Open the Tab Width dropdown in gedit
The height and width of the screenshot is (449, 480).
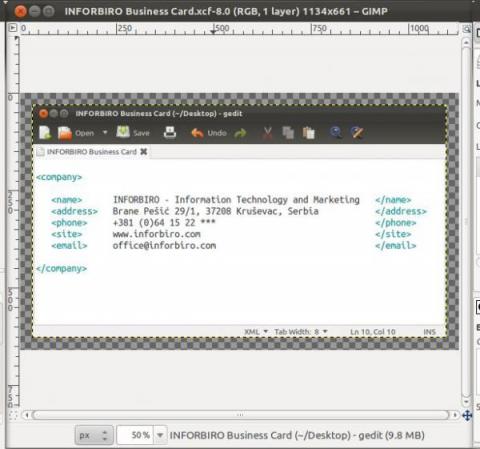click(x=301, y=332)
